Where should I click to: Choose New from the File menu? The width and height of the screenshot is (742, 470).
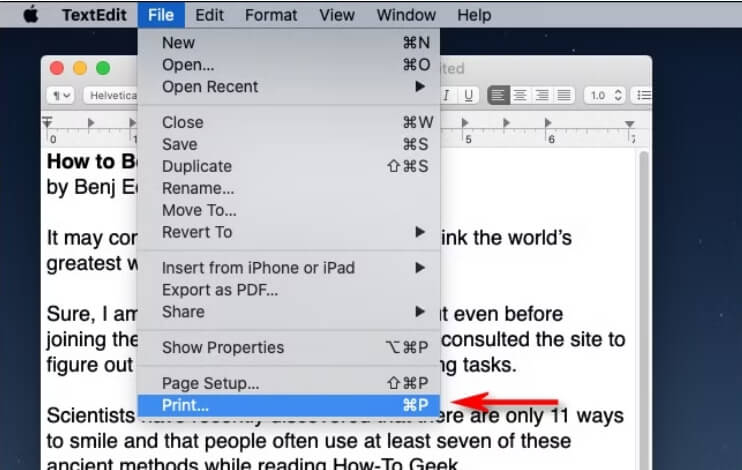coord(289,43)
